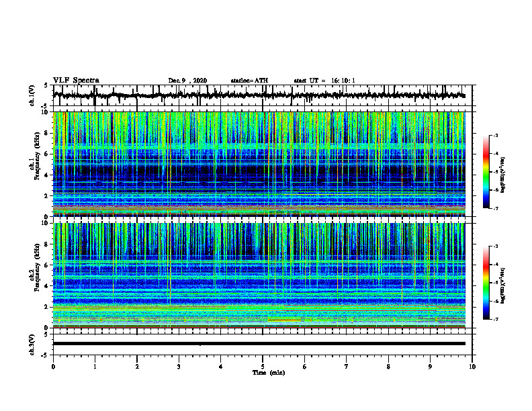Click the "8" tick on ch.1 frequency axis
This screenshot has width=532, height=411.
[x=46, y=133]
